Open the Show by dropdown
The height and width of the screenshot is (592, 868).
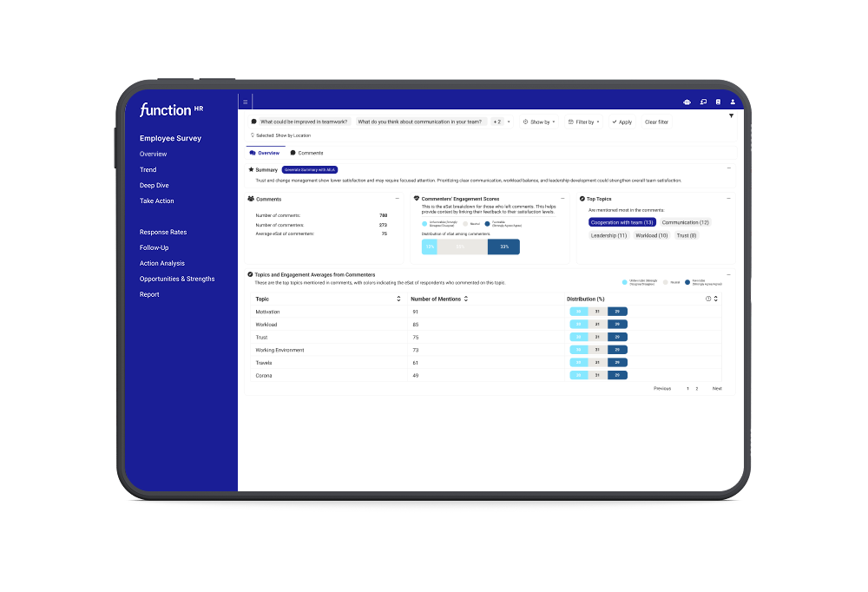click(x=539, y=122)
